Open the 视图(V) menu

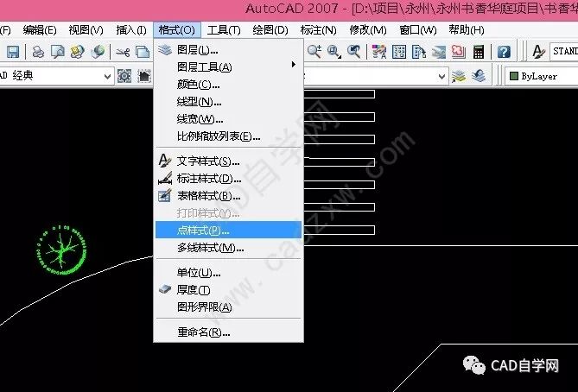pos(86,30)
